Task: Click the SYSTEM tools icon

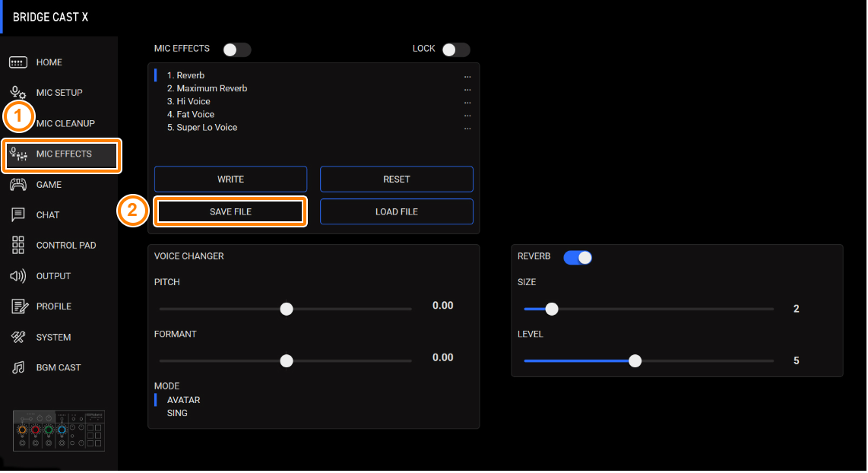Action: pos(18,337)
